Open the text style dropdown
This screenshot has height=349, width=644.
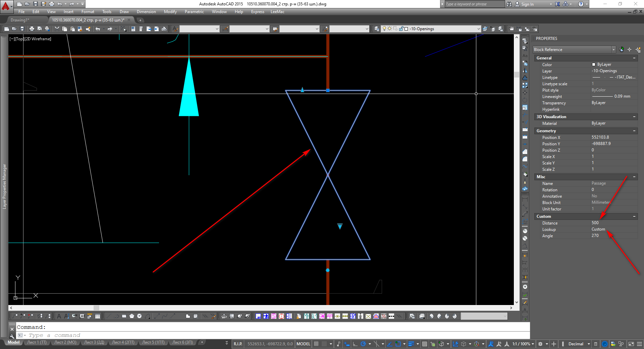[217, 29]
